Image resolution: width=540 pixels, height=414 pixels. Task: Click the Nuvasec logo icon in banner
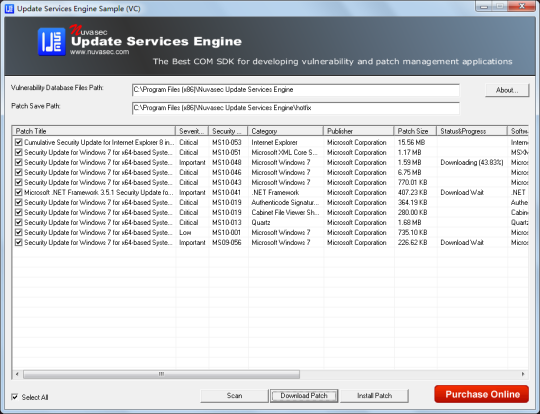pyautogui.click(x=51, y=41)
